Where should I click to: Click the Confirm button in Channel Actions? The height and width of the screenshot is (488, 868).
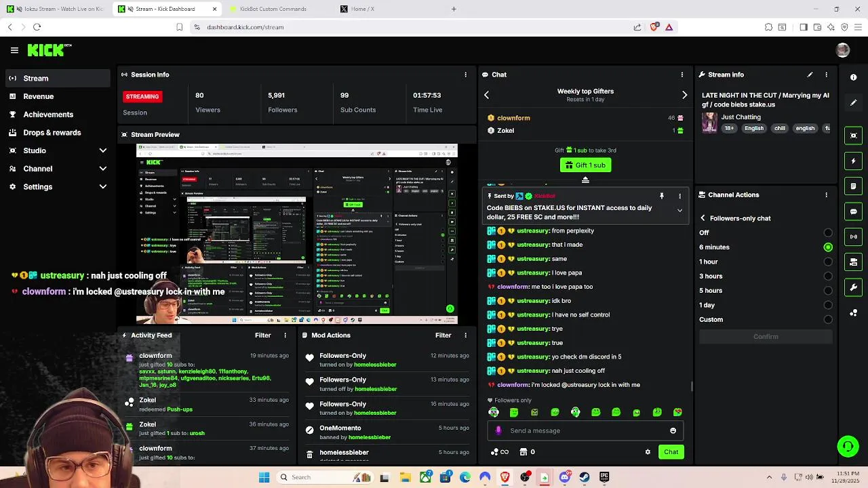pos(766,337)
